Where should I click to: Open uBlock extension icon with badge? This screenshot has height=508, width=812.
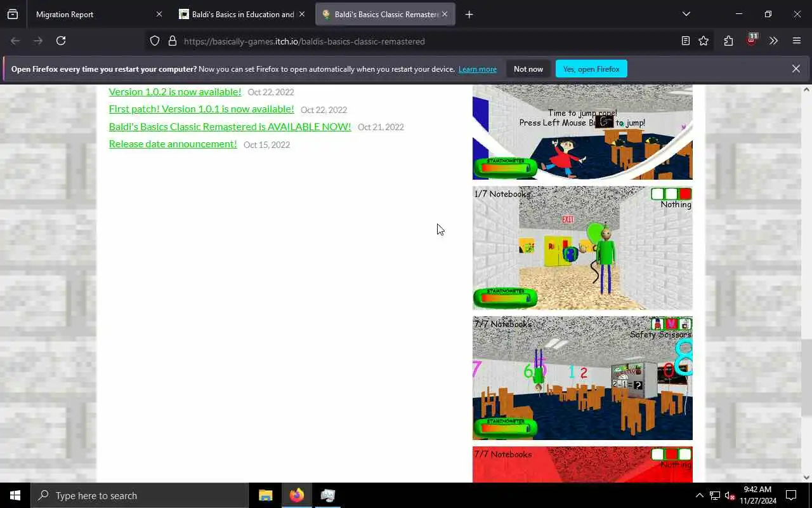tap(752, 39)
